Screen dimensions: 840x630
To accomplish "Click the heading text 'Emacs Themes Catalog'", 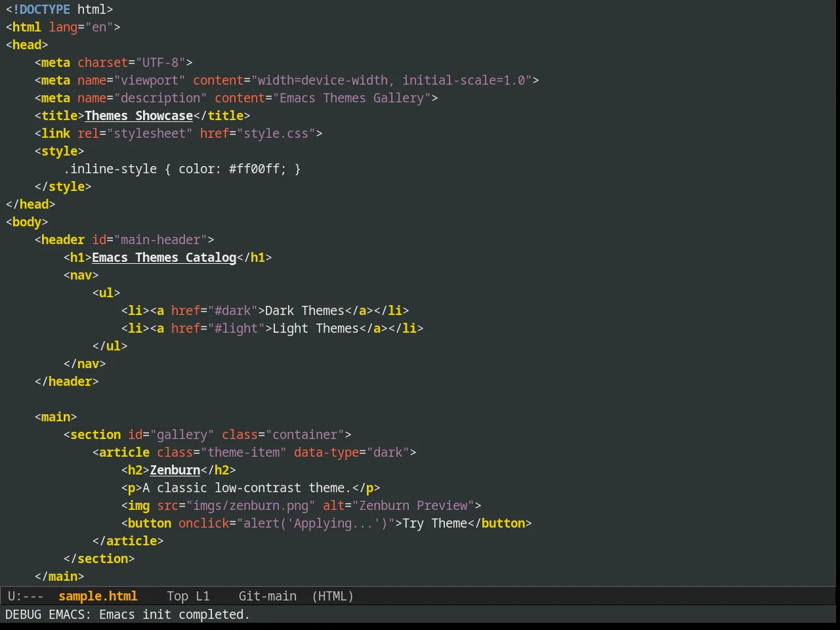I will pos(164,257).
